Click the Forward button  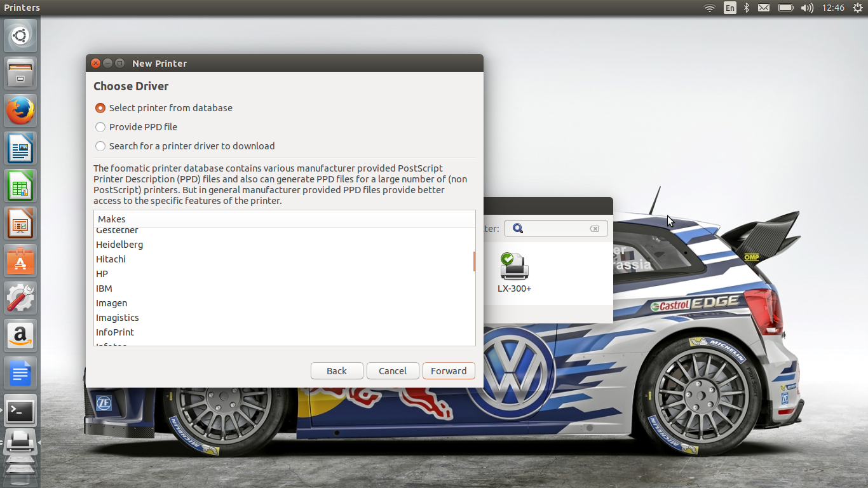point(449,371)
